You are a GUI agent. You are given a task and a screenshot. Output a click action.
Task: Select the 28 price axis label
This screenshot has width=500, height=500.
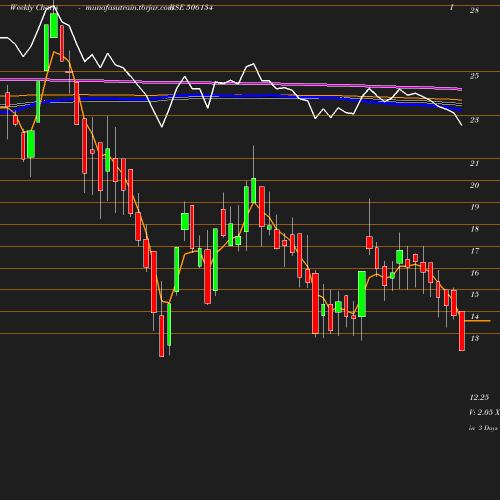coord(474,10)
